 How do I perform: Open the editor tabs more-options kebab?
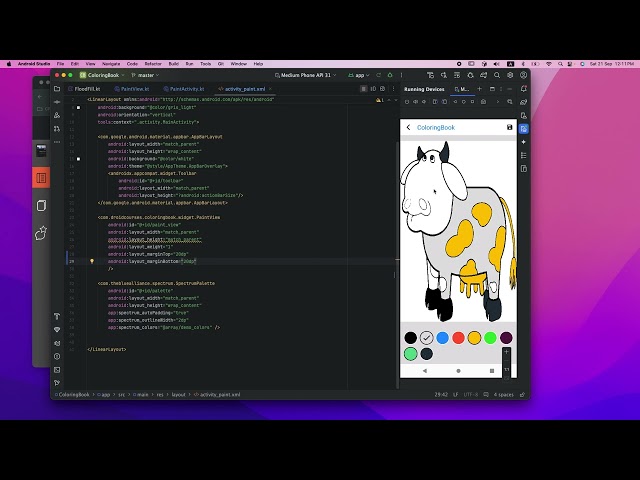(x=393, y=89)
